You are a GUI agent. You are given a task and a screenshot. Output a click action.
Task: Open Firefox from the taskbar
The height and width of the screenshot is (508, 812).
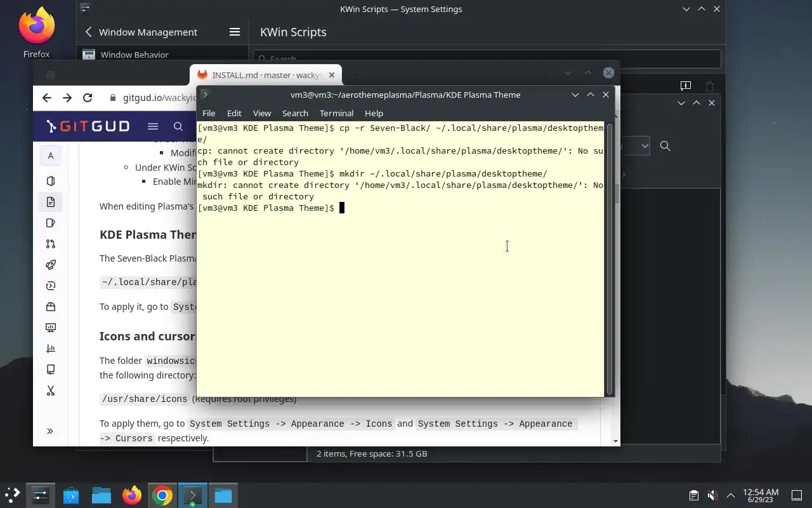[132, 495]
